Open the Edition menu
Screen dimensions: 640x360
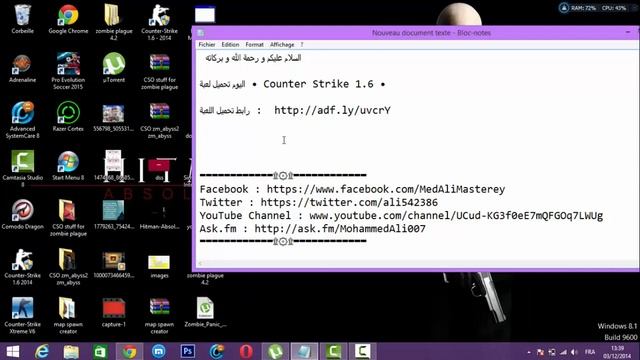click(x=230, y=44)
